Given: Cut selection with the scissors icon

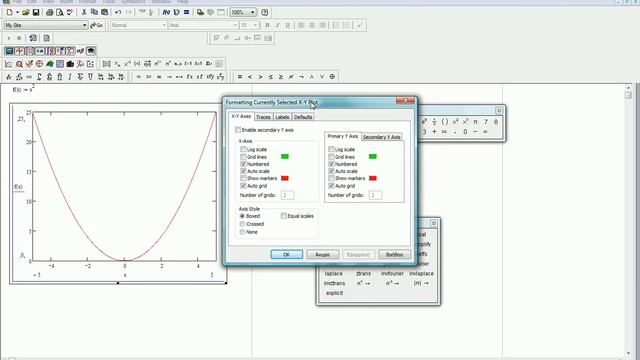Looking at the screenshot, I should [84, 12].
